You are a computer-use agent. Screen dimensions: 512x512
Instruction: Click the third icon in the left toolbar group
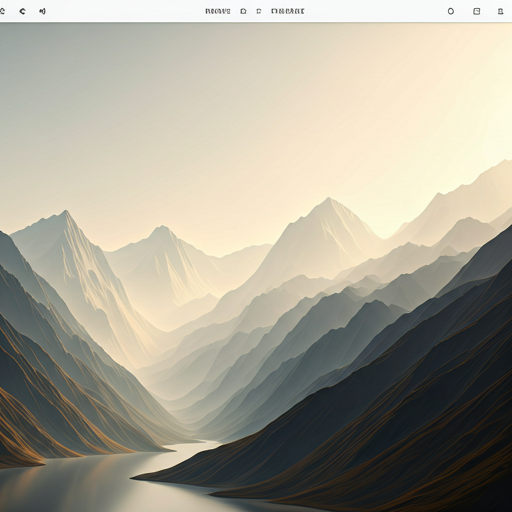point(42,11)
